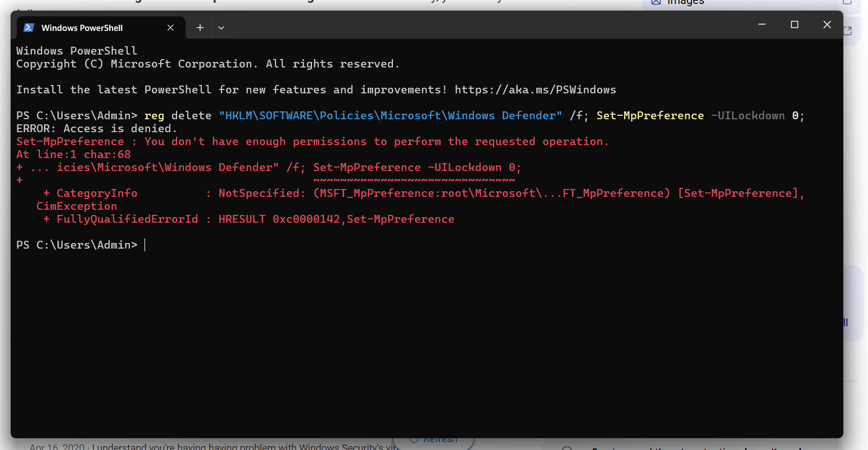Screen dimensions: 868x450
Task: Click the 'At line:1 char:68' text
Action: click(74, 155)
